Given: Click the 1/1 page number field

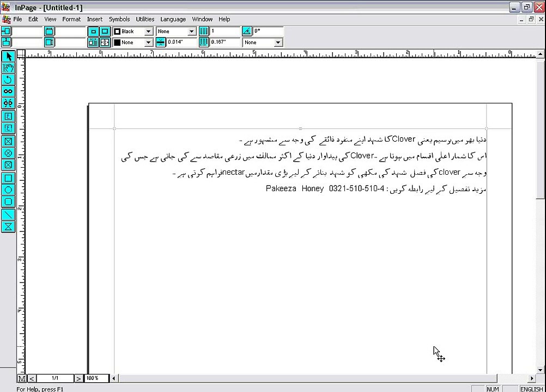Looking at the screenshot, I should 55,378.
